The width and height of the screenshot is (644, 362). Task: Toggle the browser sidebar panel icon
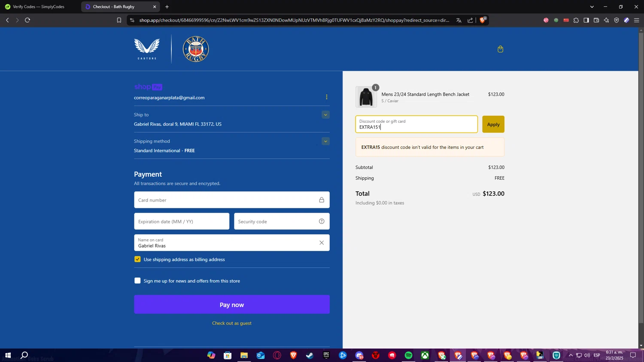pyautogui.click(x=586, y=20)
